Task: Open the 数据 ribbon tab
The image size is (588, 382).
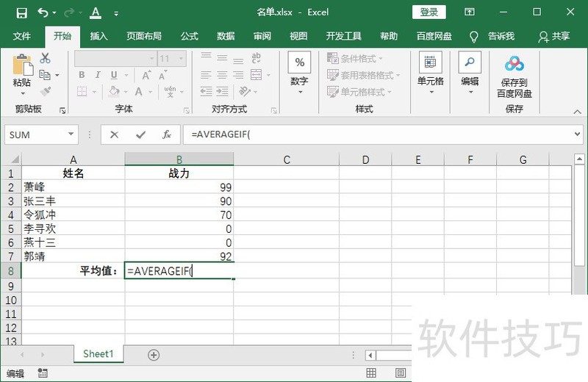Action: (226, 36)
